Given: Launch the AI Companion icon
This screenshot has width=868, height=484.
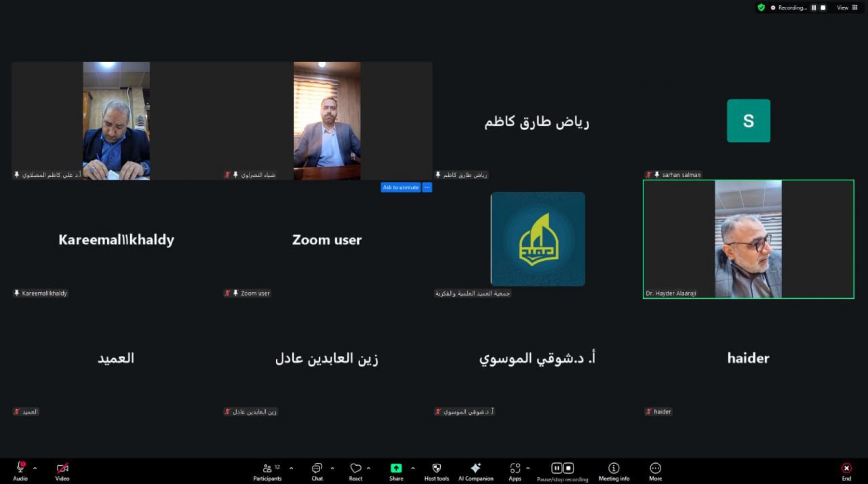Looking at the screenshot, I should 475,469.
